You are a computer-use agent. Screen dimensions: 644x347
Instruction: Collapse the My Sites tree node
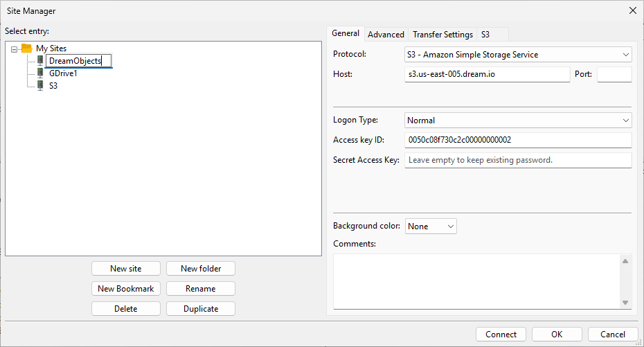15,48
